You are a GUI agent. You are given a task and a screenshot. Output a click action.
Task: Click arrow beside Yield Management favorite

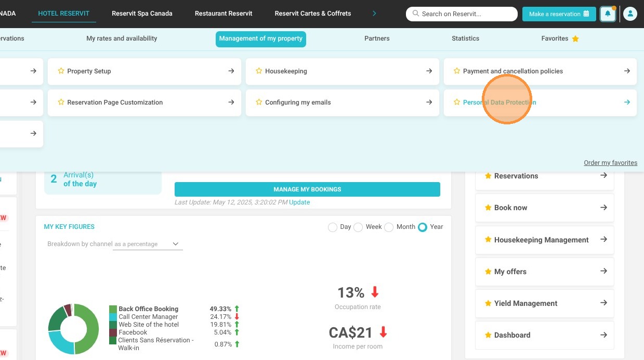603,303
